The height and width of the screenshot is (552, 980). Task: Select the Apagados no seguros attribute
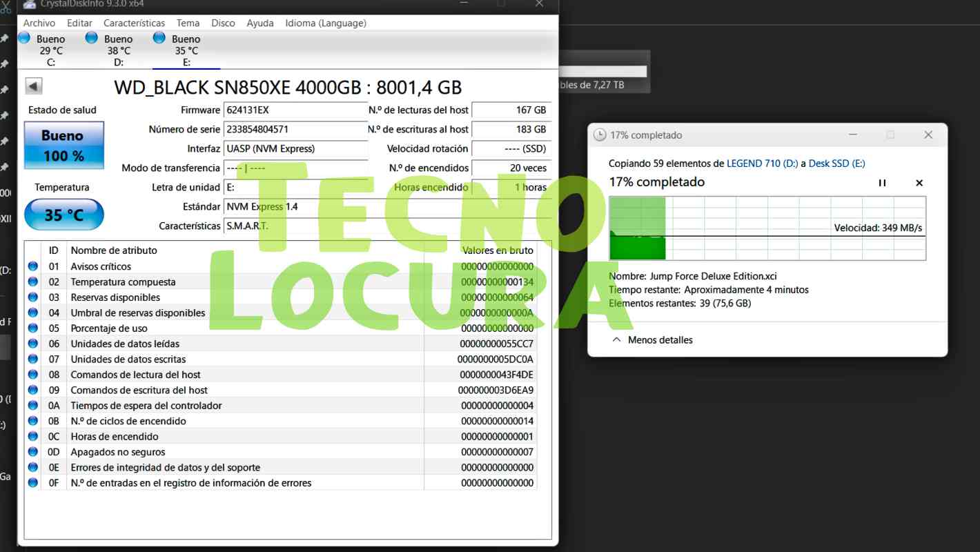[118, 452]
